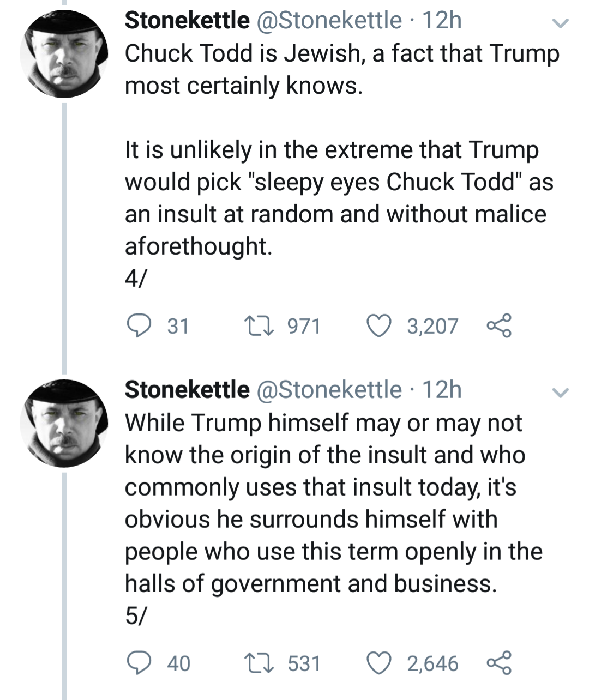589x700 pixels.
Task: Share the 4/ tweet via share icon
Action: pos(499,325)
